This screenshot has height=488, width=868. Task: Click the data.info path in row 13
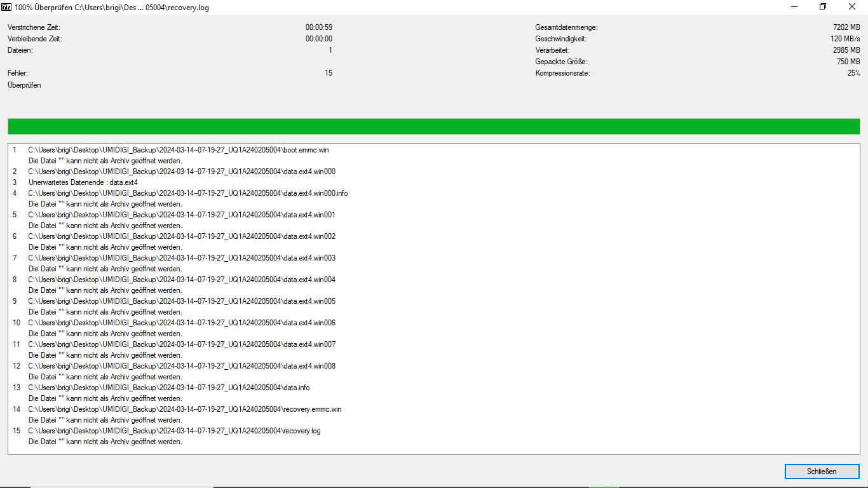pos(169,388)
